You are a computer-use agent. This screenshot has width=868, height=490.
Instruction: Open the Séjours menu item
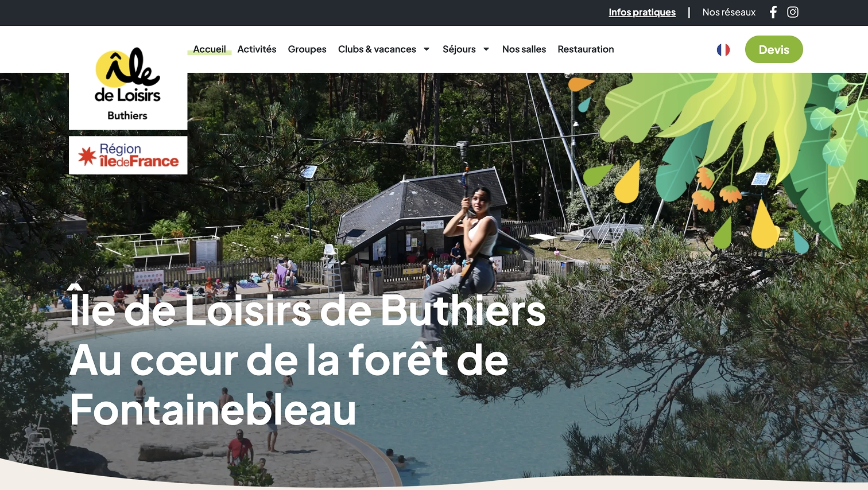point(459,49)
